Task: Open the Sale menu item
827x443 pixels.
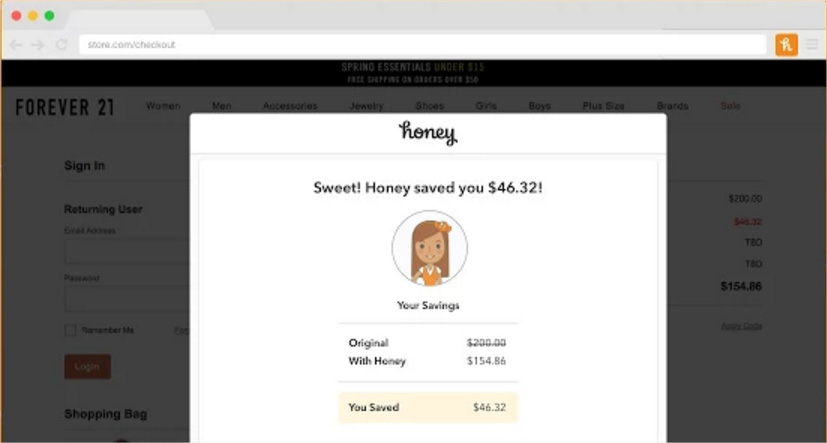Action: click(730, 106)
